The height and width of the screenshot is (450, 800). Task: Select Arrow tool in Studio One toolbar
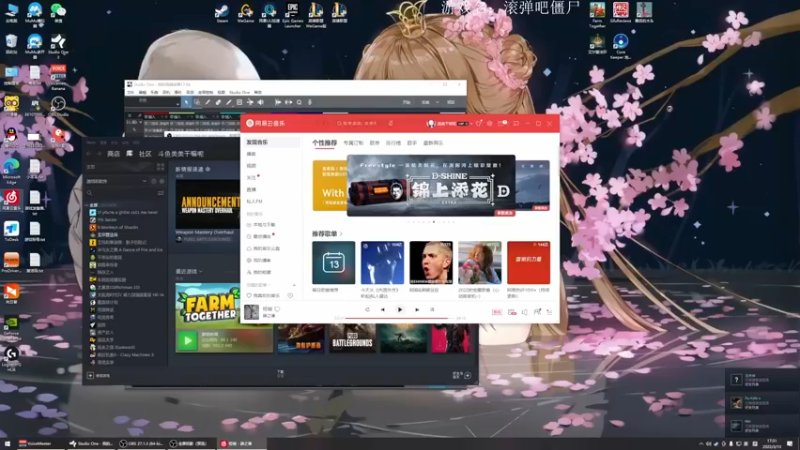(187, 103)
